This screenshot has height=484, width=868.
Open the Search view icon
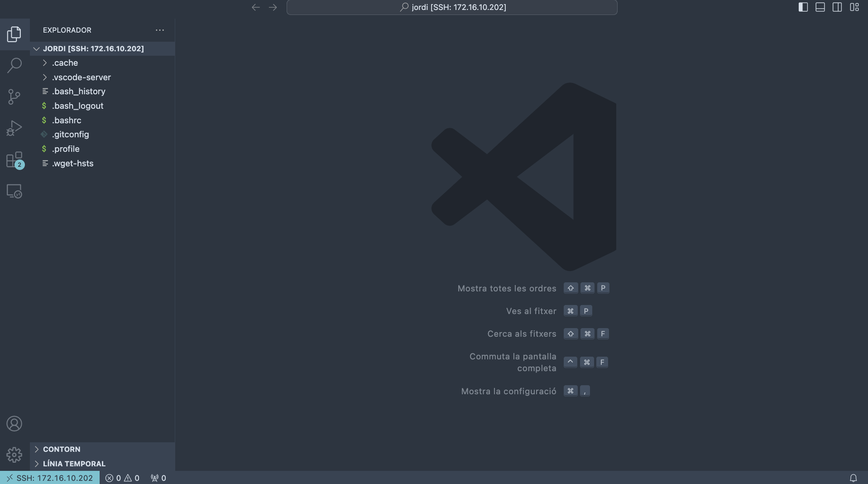point(14,65)
